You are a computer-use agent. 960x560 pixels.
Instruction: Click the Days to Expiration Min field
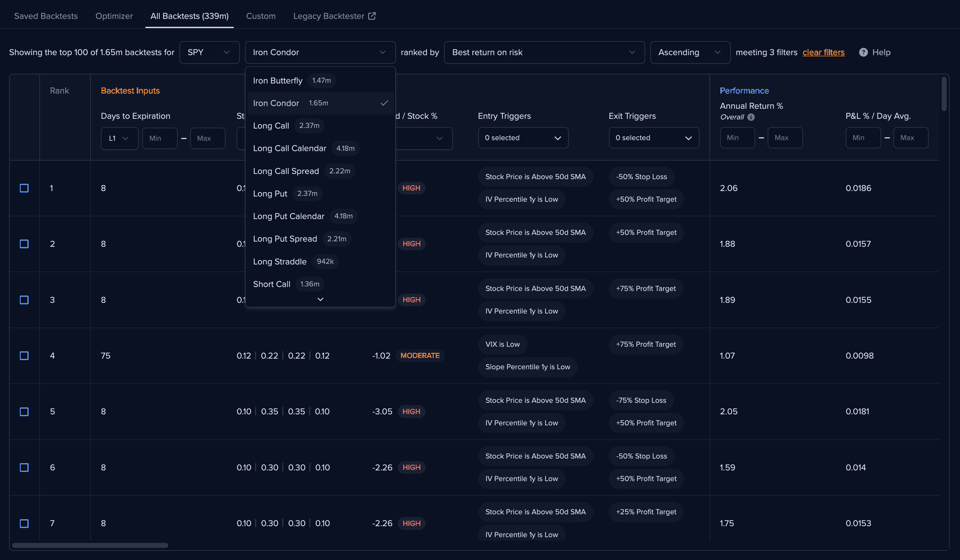[x=160, y=138]
